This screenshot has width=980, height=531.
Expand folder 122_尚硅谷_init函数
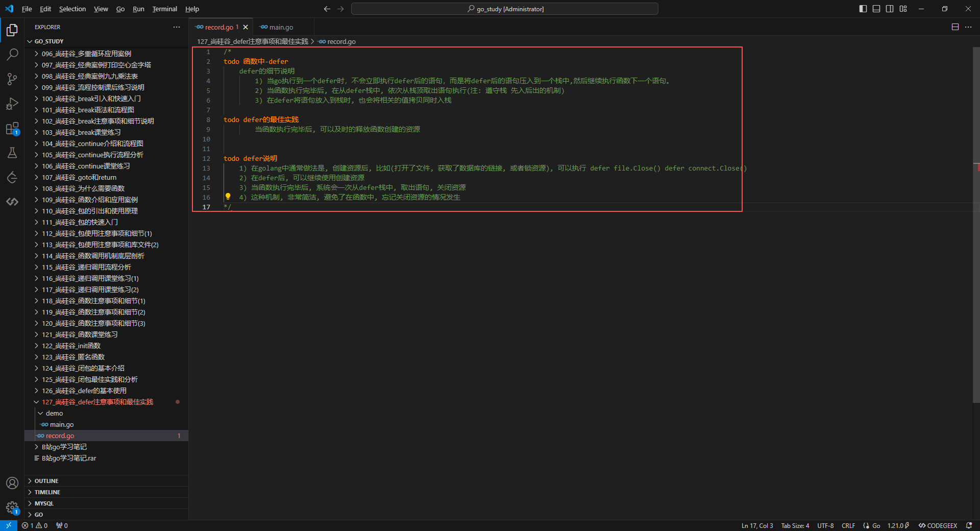[107, 346]
